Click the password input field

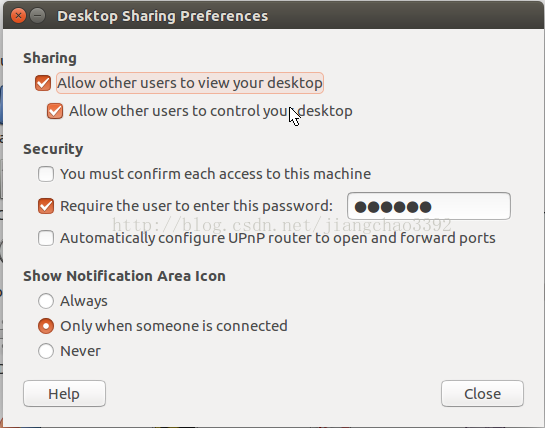tap(429, 206)
